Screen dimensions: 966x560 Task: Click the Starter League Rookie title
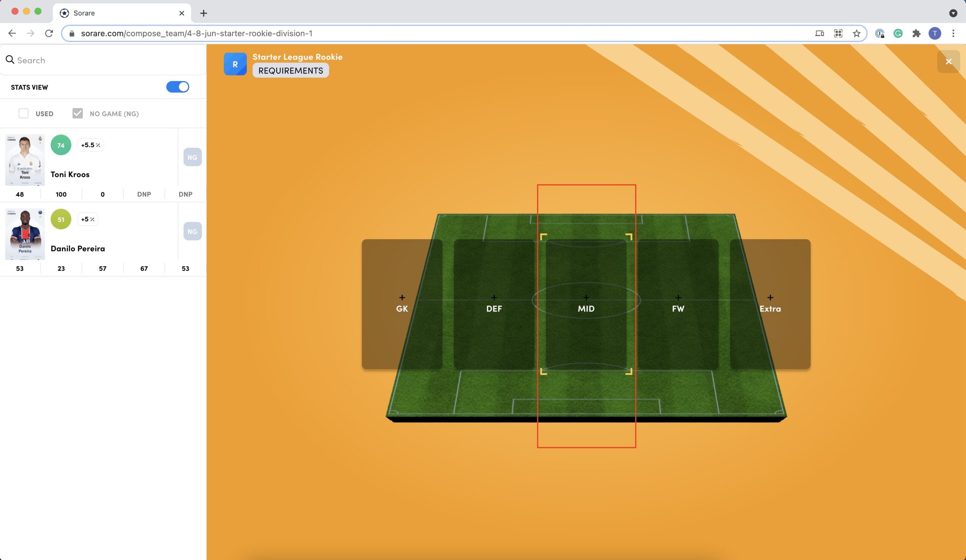[298, 57]
